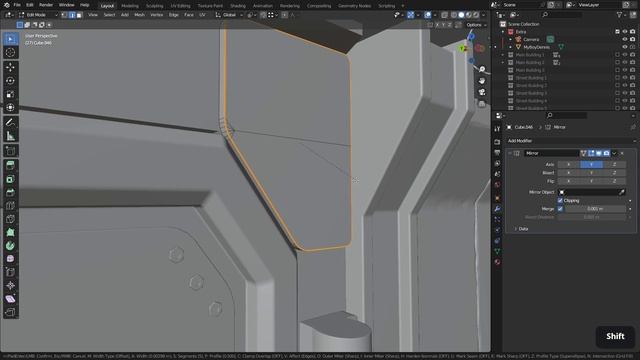The height and width of the screenshot is (360, 640).
Task: Select the Move tool
Action: pyautogui.click(x=10, y=67)
